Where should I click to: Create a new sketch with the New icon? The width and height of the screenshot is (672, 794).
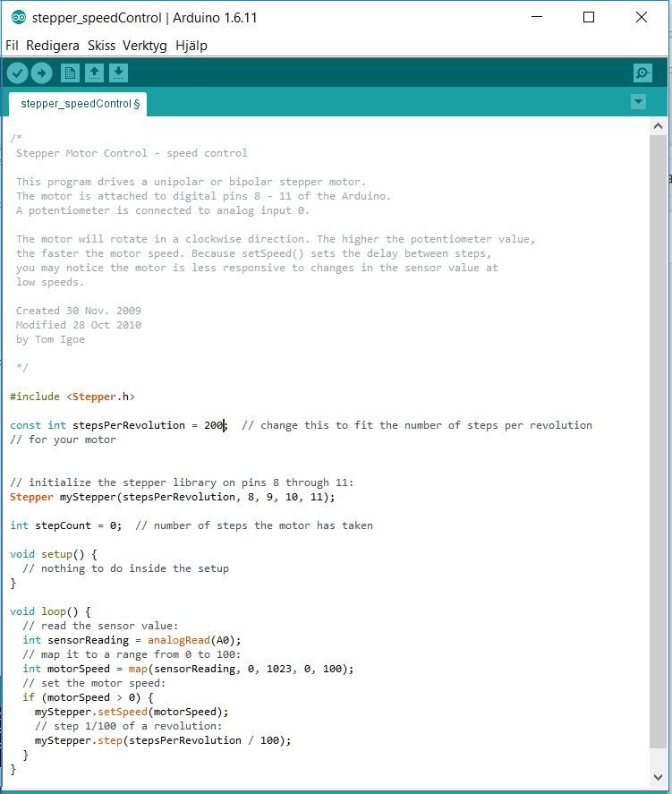[70, 73]
